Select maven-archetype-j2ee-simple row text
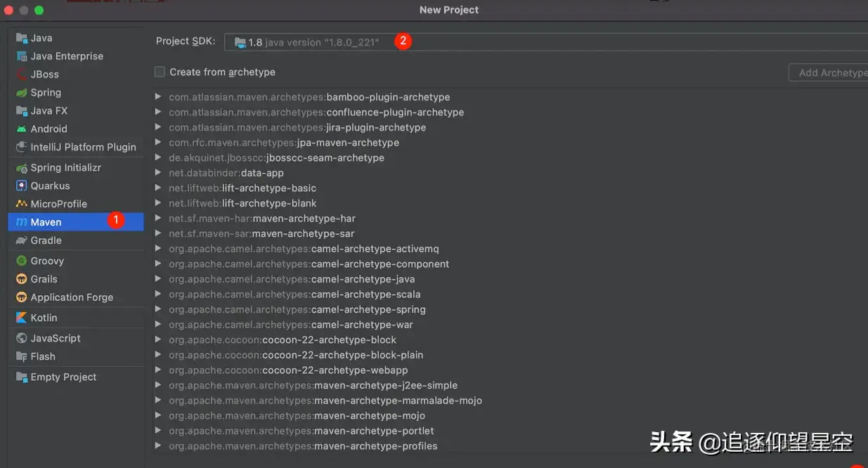This screenshot has width=868, height=468. (313, 385)
